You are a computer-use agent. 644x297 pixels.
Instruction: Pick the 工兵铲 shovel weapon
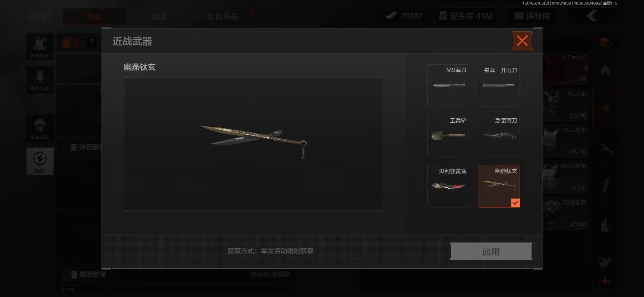[x=448, y=136]
